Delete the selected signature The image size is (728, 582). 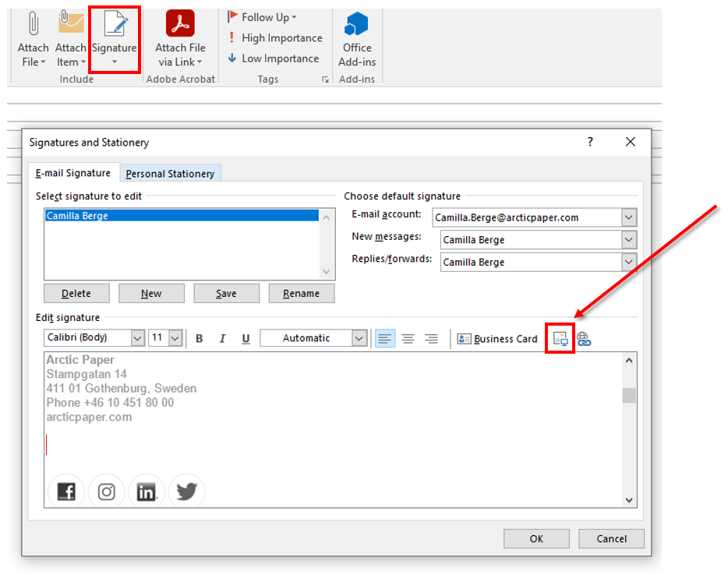(76, 293)
